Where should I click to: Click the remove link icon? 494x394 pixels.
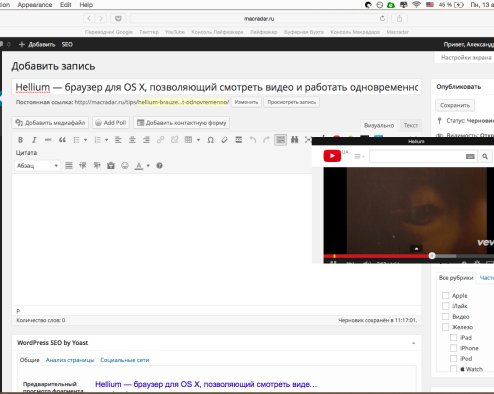174,140
